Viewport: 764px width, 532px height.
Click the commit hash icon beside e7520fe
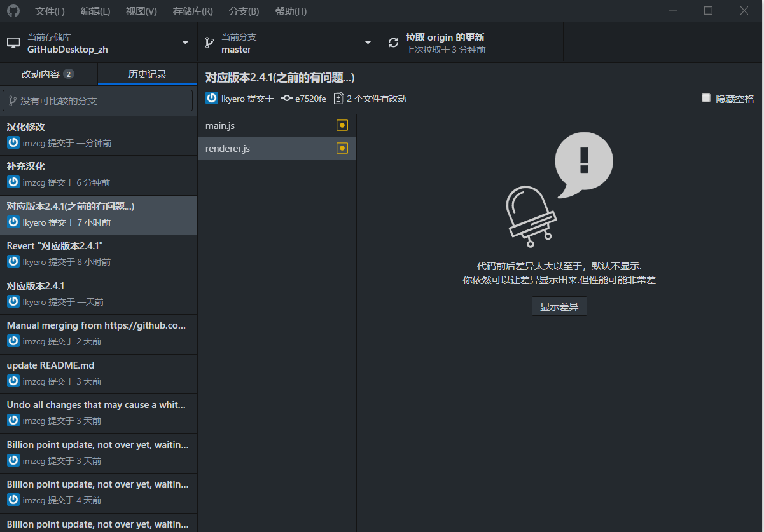(286, 99)
